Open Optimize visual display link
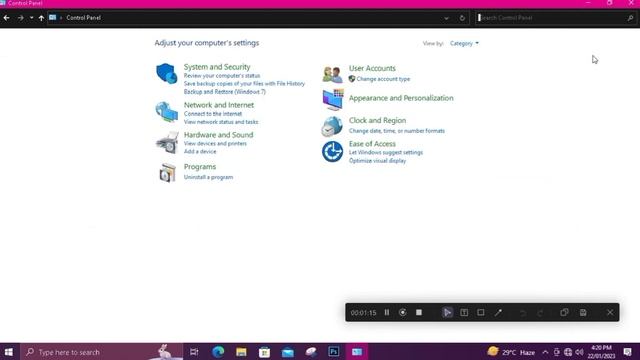Viewport: 640px width, 360px height. pos(377,161)
